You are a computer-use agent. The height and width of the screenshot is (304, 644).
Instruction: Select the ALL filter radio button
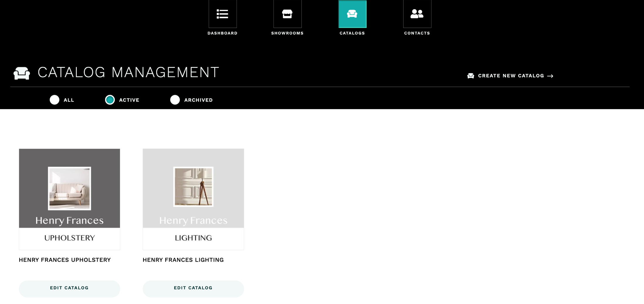[x=54, y=100]
